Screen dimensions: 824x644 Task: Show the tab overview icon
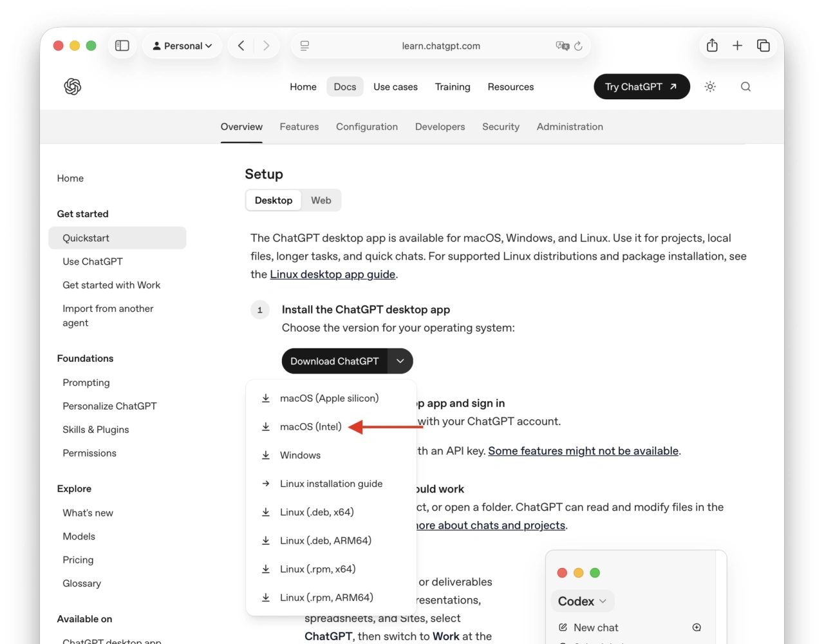pyautogui.click(x=763, y=46)
